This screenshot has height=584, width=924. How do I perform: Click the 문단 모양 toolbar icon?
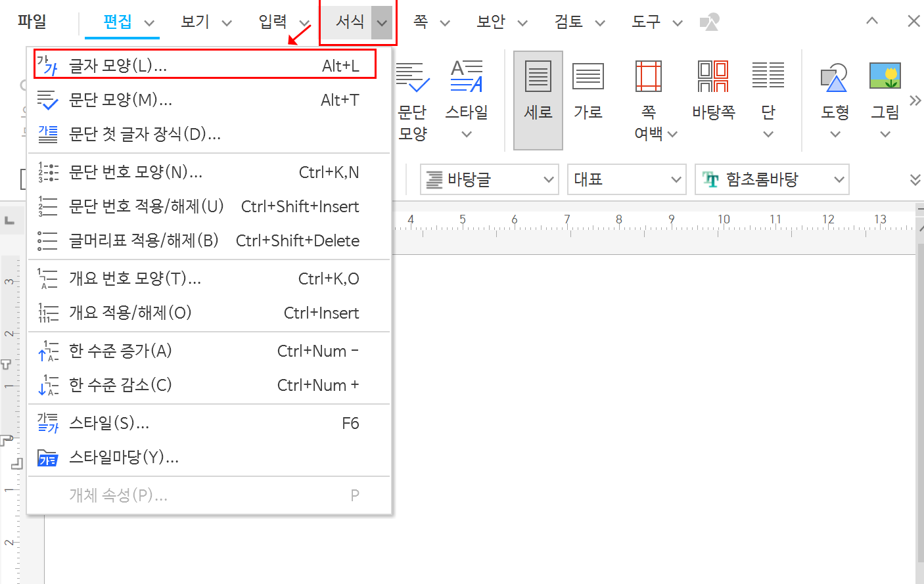[413, 92]
